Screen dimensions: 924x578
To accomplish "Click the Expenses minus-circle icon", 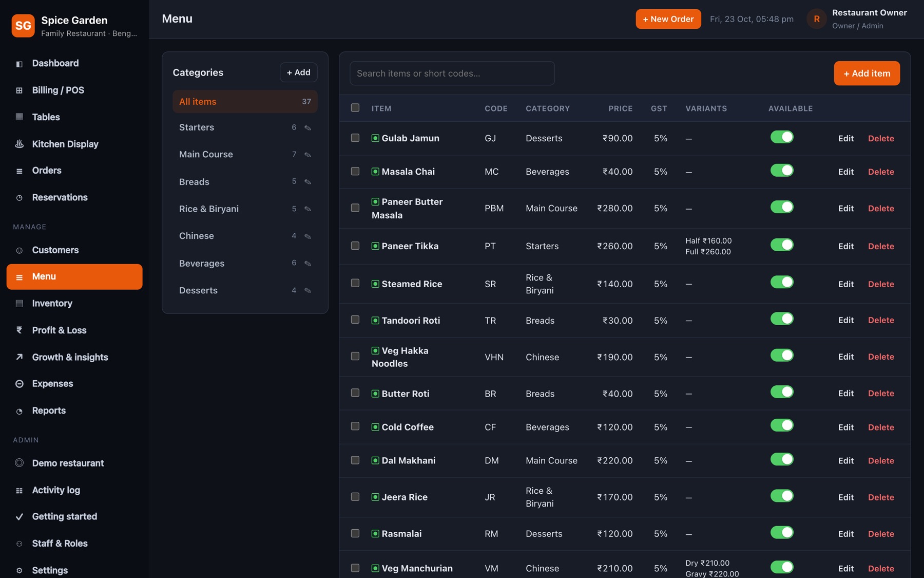I will [19, 384].
